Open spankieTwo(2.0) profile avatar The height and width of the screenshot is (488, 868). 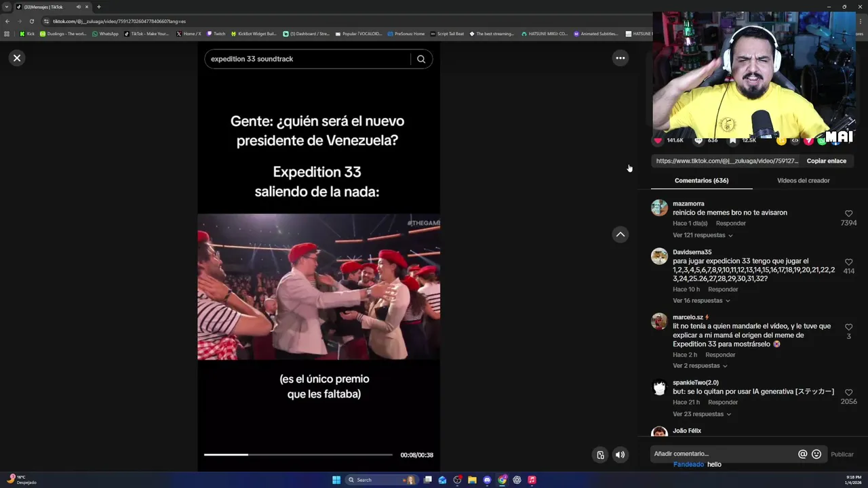[659, 387]
